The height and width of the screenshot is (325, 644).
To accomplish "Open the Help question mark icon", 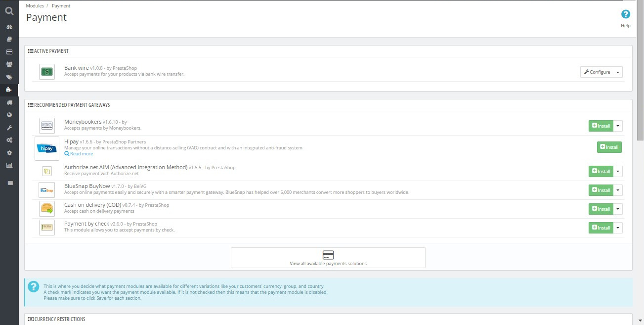I will [626, 14].
